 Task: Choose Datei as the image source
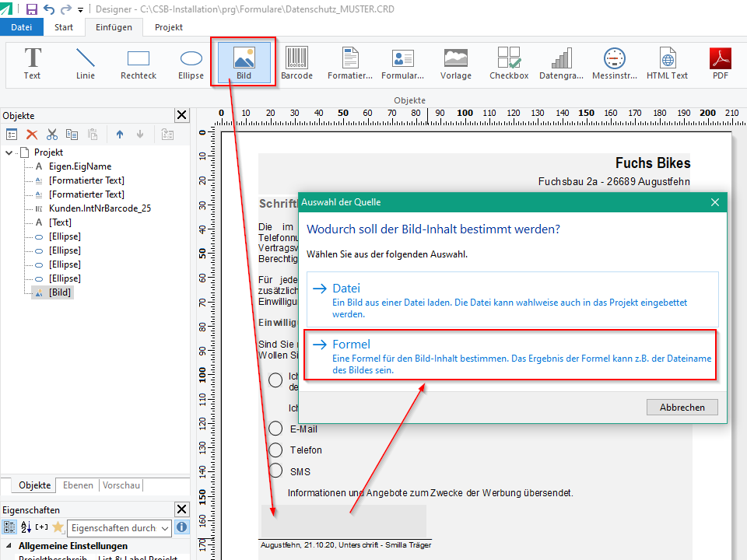pyautogui.click(x=513, y=299)
